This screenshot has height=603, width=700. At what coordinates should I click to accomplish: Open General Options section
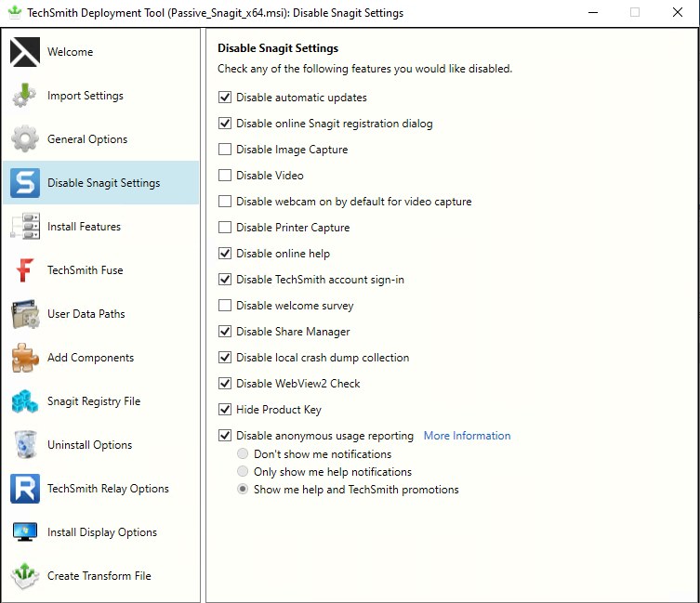pyautogui.click(x=87, y=139)
